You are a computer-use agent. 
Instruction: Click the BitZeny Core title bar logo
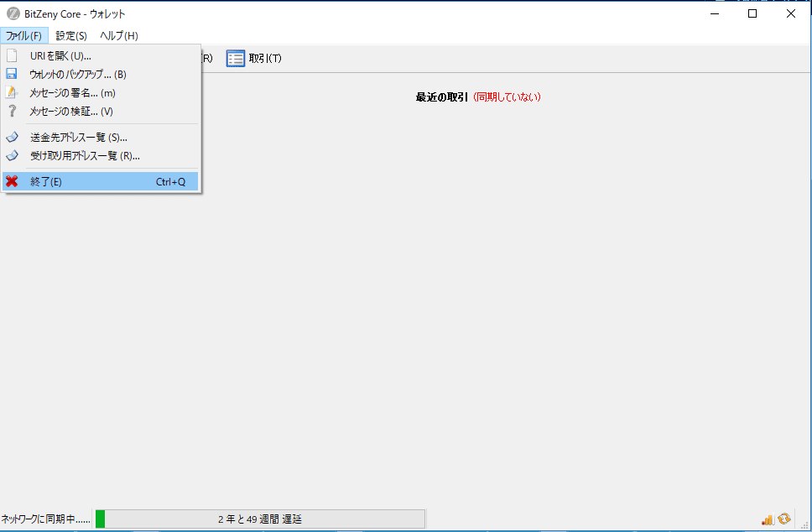point(13,14)
